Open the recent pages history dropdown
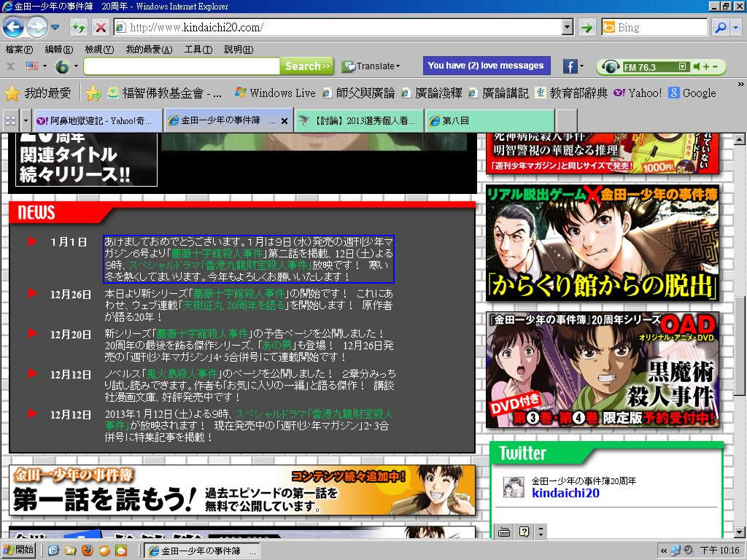The image size is (747, 560). 55,27
